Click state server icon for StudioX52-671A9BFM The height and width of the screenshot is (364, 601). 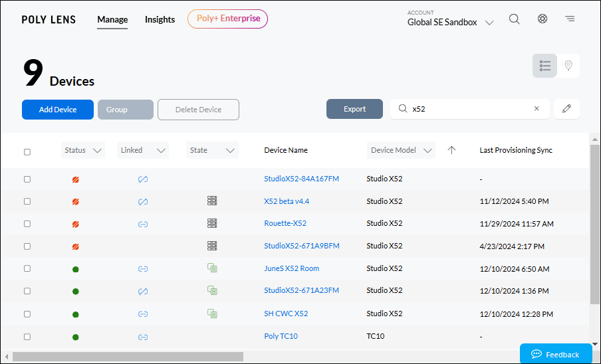point(212,246)
